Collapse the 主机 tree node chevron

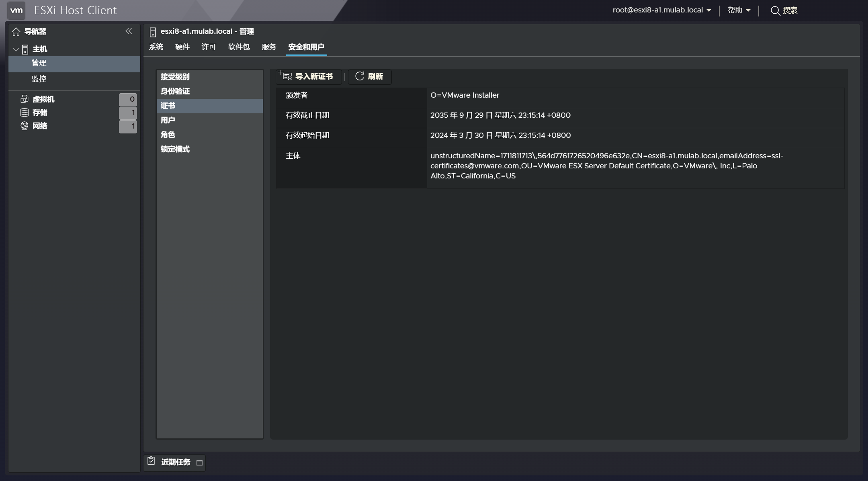pyautogui.click(x=16, y=49)
